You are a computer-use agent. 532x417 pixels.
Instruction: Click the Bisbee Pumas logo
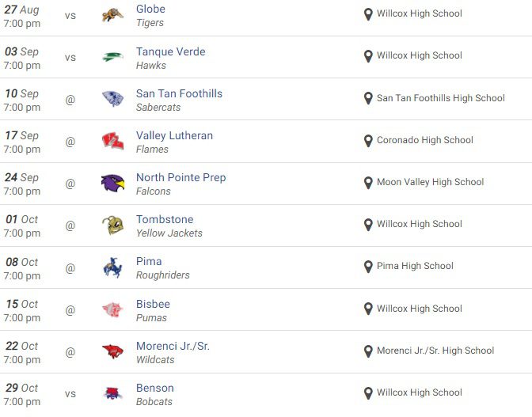tap(112, 309)
